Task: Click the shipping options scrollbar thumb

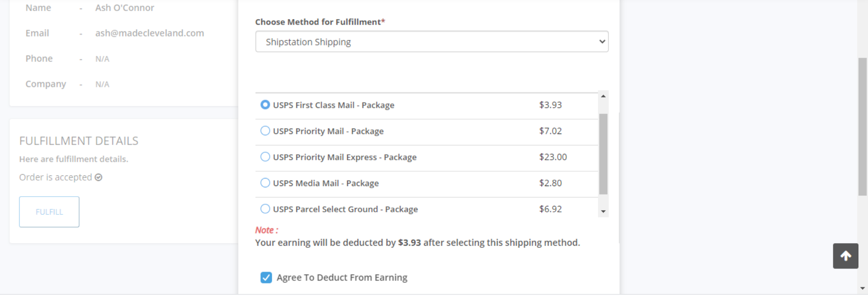Action: pyautogui.click(x=603, y=153)
